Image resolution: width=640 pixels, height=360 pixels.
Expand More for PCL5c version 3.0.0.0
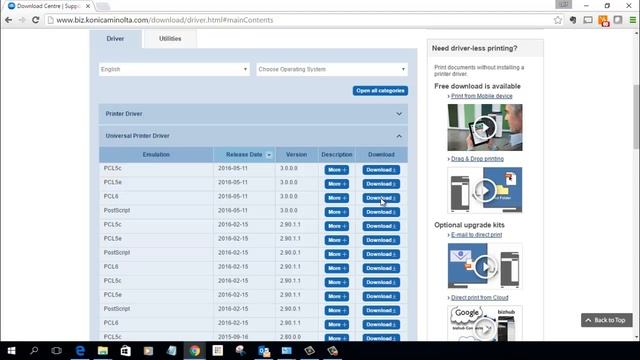[x=337, y=170]
